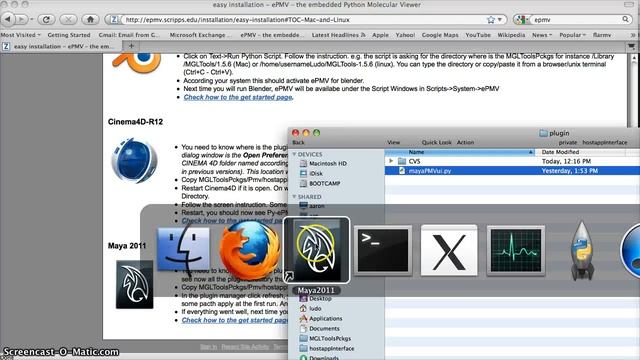The width and height of the screenshot is (640, 360).
Task: Click Report Site Activity footer link
Action: coord(245,347)
